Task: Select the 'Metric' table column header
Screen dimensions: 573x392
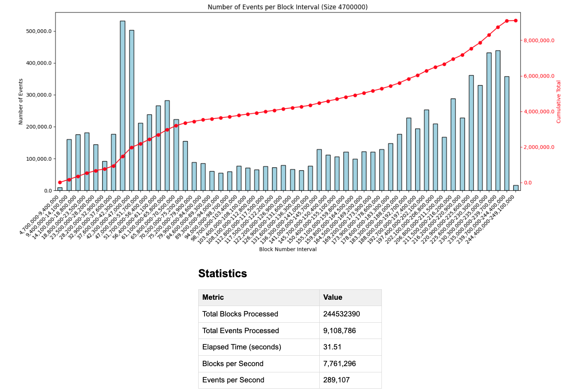Action: point(213,297)
